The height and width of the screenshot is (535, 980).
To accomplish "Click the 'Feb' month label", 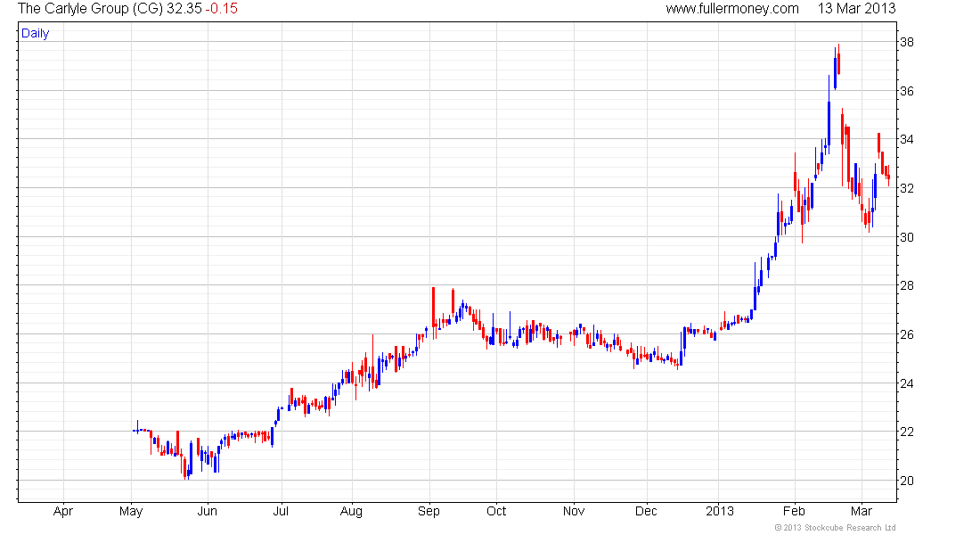I will (795, 511).
